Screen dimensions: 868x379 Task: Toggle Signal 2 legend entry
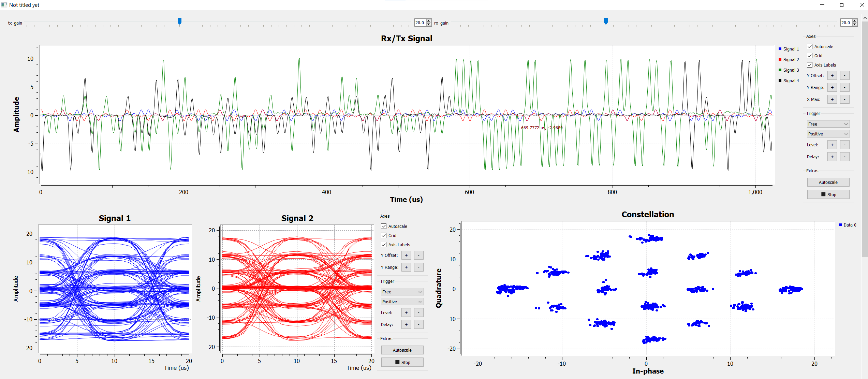pyautogui.click(x=789, y=59)
